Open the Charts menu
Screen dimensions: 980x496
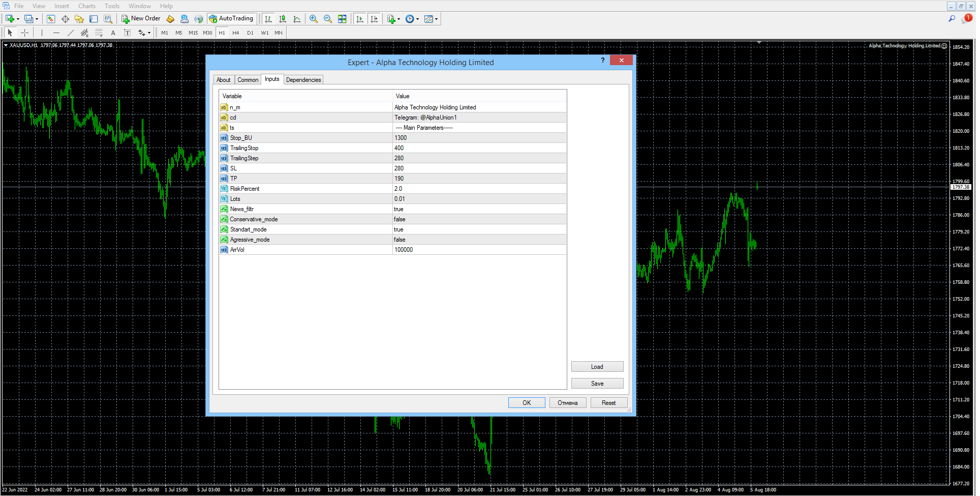[x=87, y=6]
